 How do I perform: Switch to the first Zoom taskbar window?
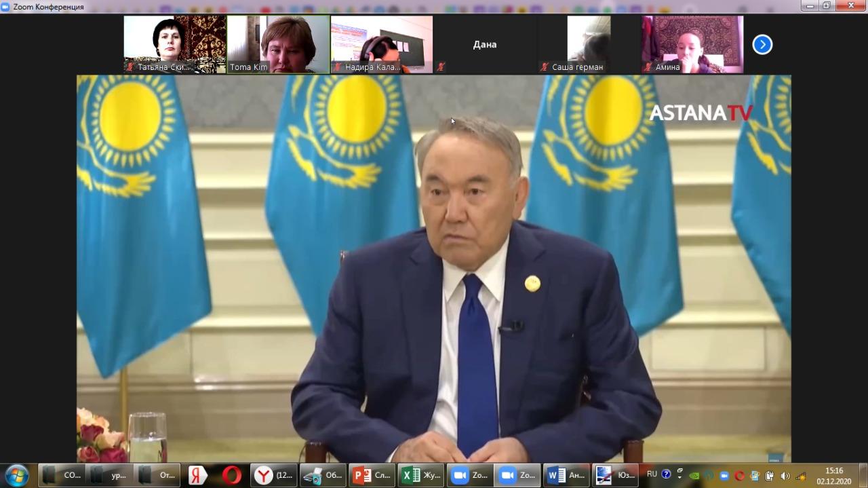tap(469, 475)
